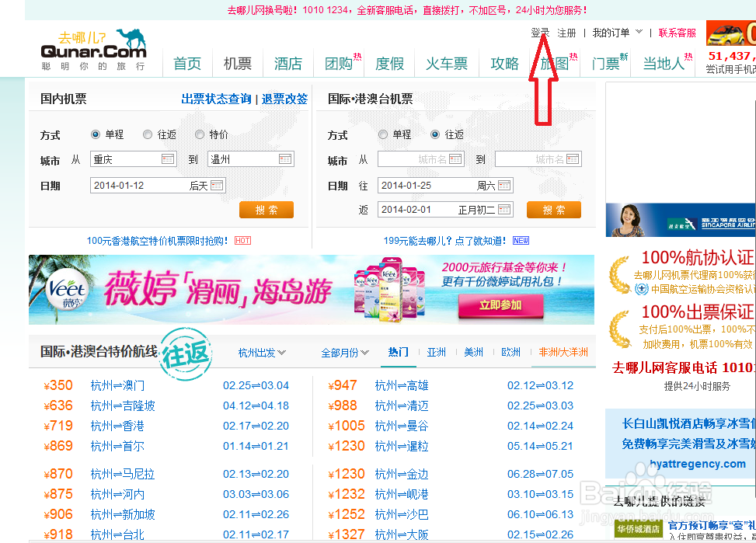Open 全部月份 month dropdown
The image size is (756, 543).
[345, 353]
